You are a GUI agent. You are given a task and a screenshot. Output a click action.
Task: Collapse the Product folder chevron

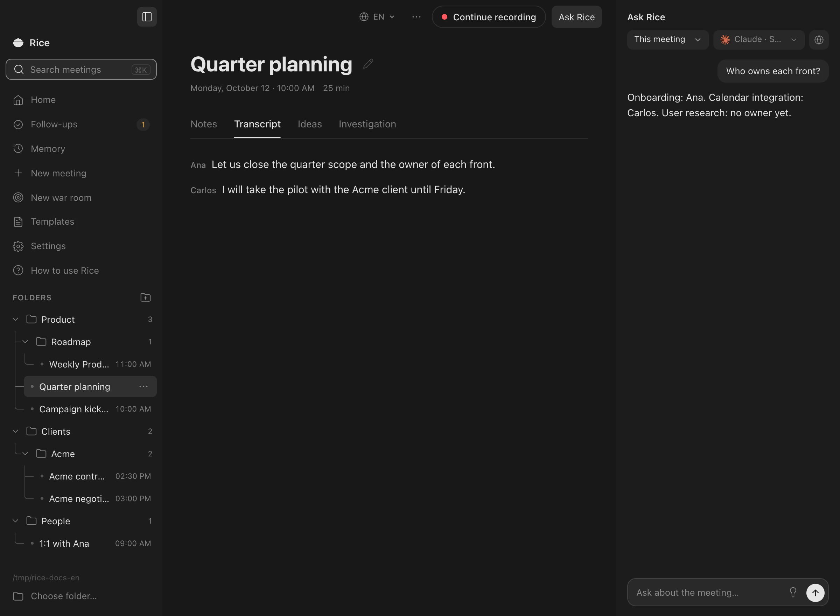pyautogui.click(x=16, y=319)
